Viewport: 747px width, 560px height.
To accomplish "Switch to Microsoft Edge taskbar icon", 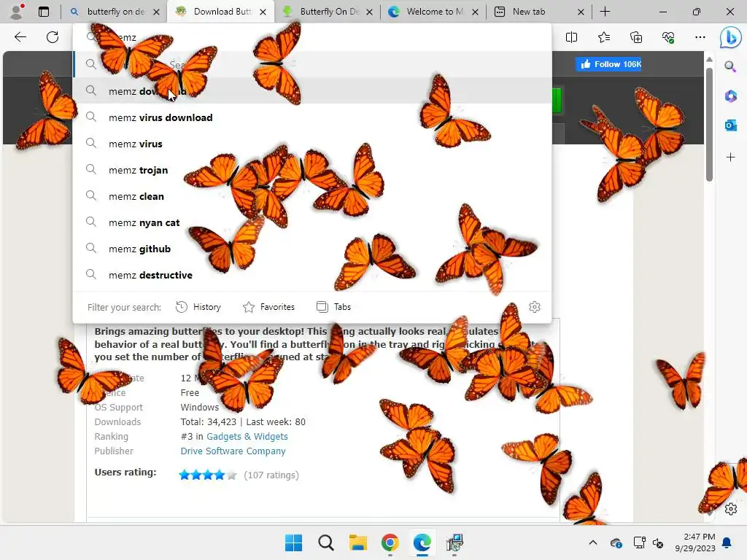I will (422, 542).
